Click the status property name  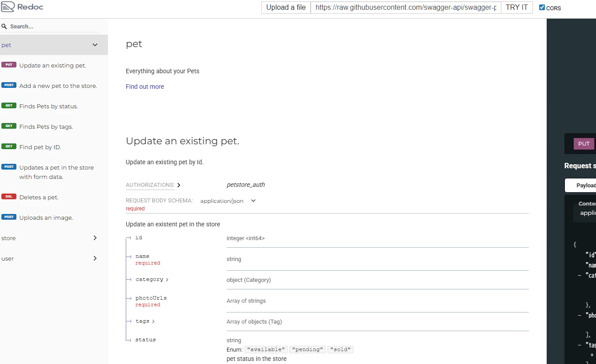(x=146, y=340)
